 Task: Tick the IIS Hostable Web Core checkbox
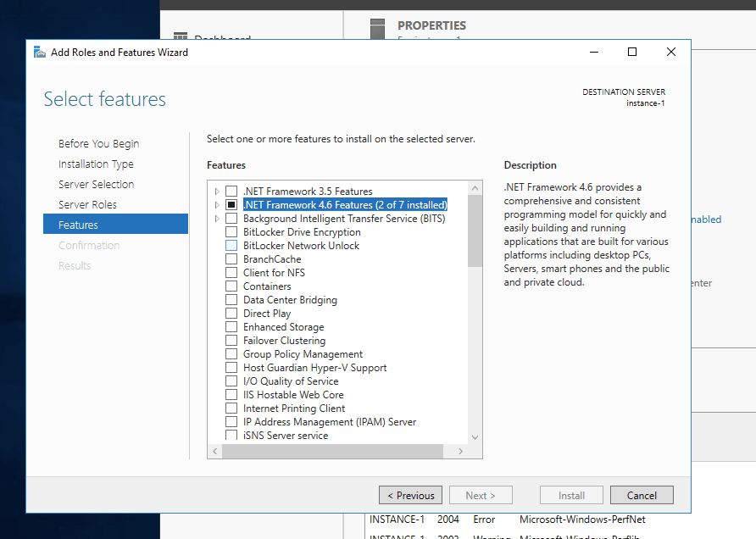pos(231,394)
